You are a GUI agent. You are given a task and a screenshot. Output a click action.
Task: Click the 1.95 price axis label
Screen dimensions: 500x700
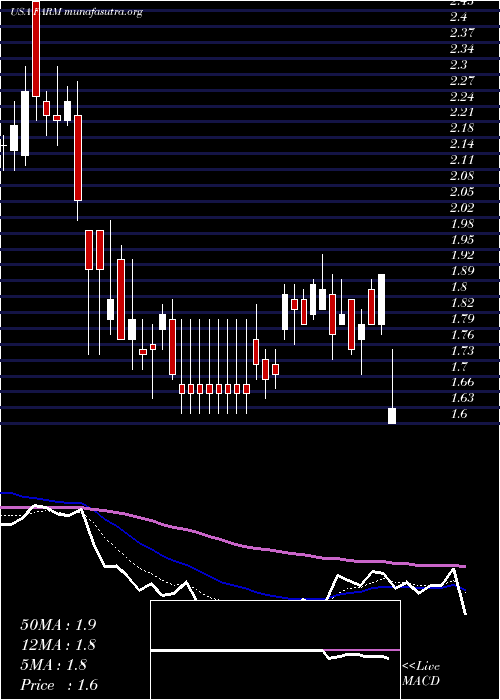[x=462, y=240]
